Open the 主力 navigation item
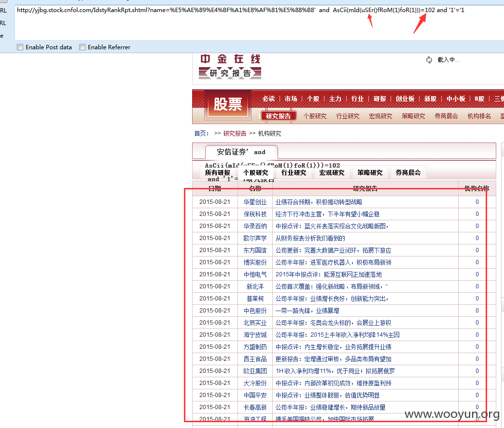The height and width of the screenshot is (428, 504). (x=335, y=99)
